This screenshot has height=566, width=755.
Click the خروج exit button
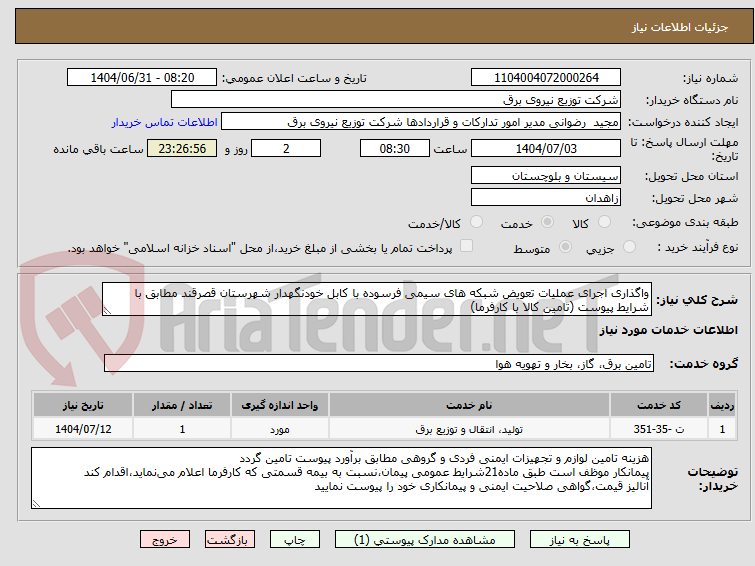(x=165, y=540)
